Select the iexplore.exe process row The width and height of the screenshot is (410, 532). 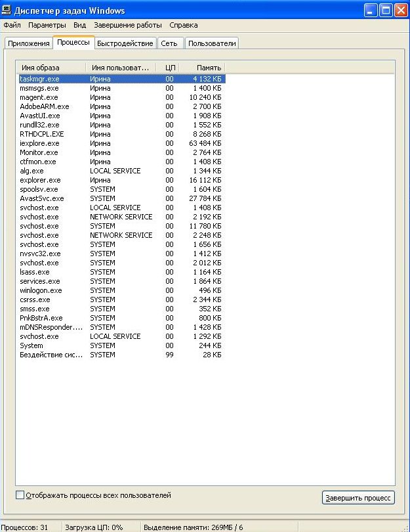click(39, 143)
